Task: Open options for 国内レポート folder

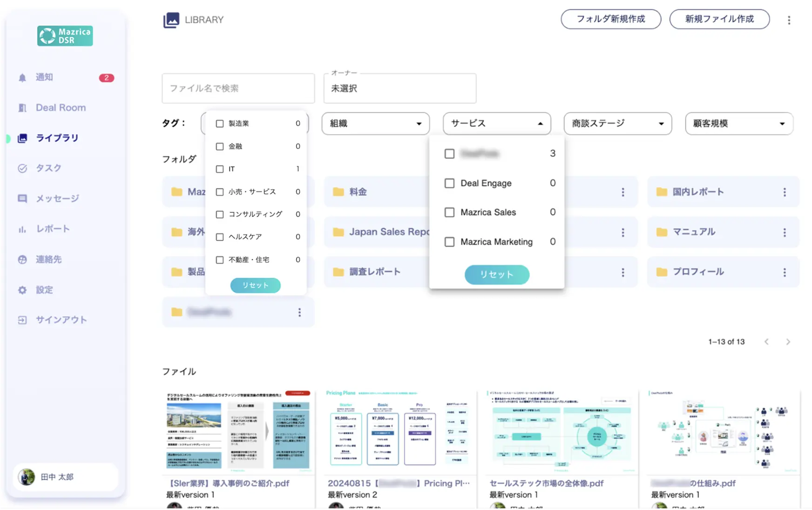Action: (785, 192)
